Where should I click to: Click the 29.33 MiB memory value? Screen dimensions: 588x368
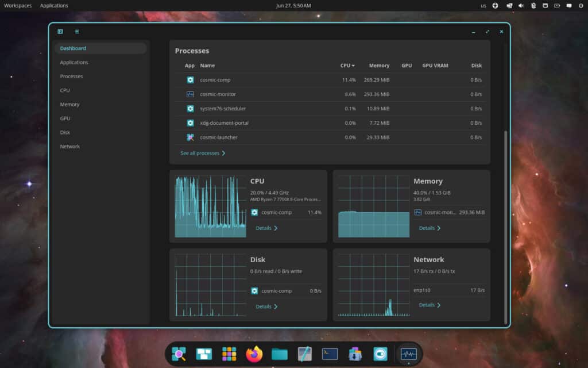[x=378, y=137]
